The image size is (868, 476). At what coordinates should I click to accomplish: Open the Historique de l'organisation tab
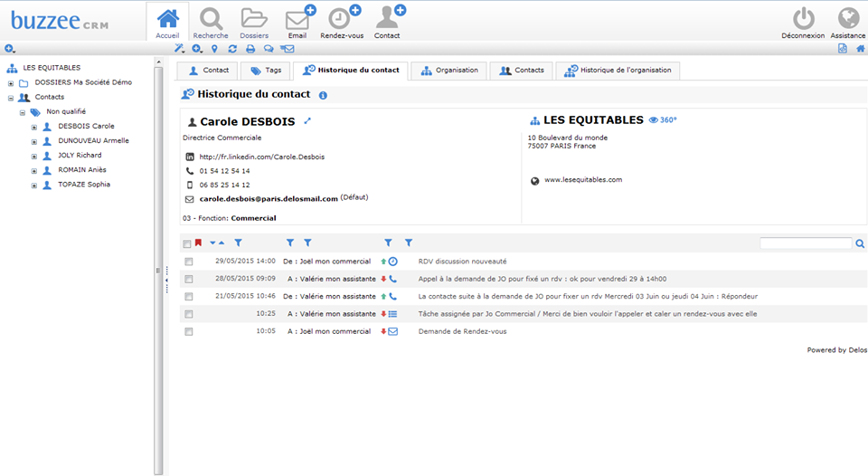[618, 71]
